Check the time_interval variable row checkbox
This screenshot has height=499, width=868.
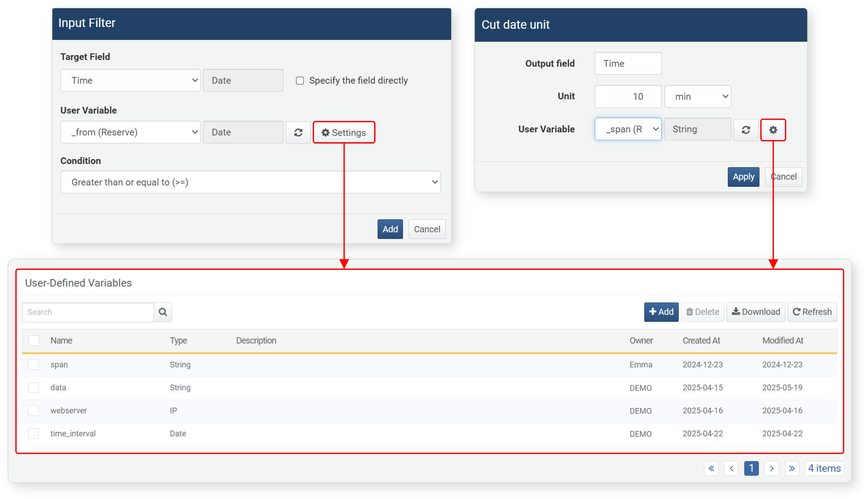click(x=34, y=433)
